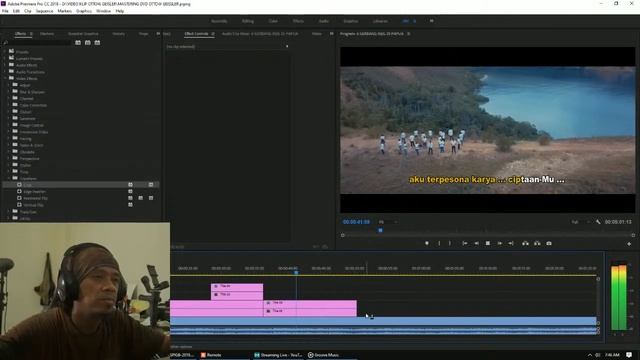
Task: Select the Vertical Flip effect icon
Action: click(x=19, y=204)
